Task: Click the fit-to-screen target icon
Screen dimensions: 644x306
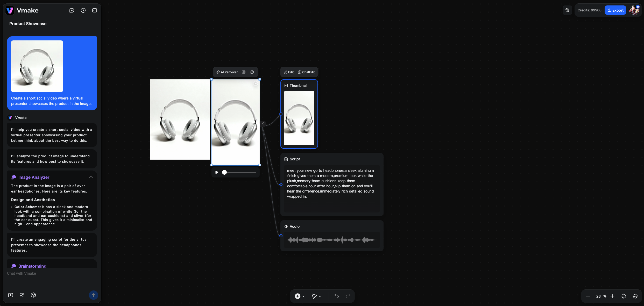Action: click(624, 296)
